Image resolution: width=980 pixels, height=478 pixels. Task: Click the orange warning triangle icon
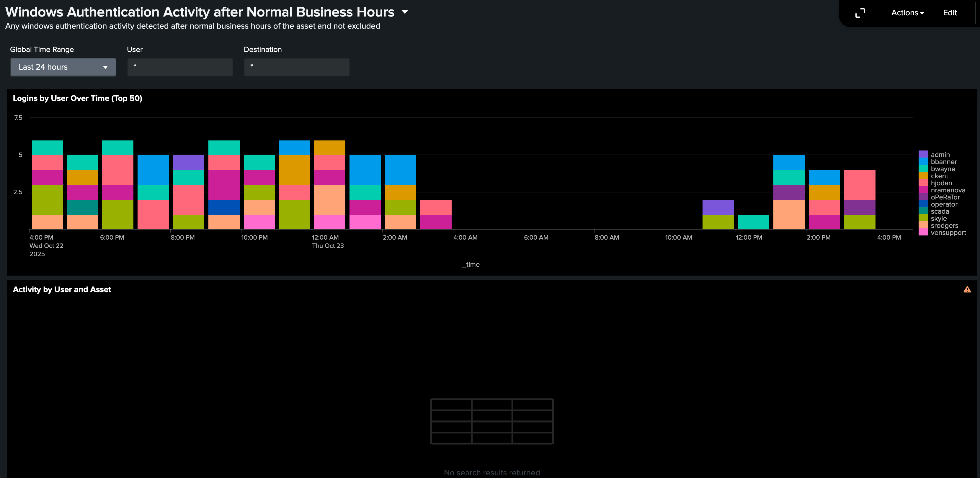967,290
